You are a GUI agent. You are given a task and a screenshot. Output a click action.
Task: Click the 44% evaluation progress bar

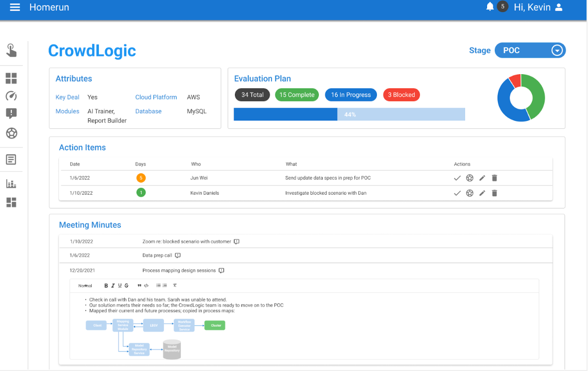point(350,114)
